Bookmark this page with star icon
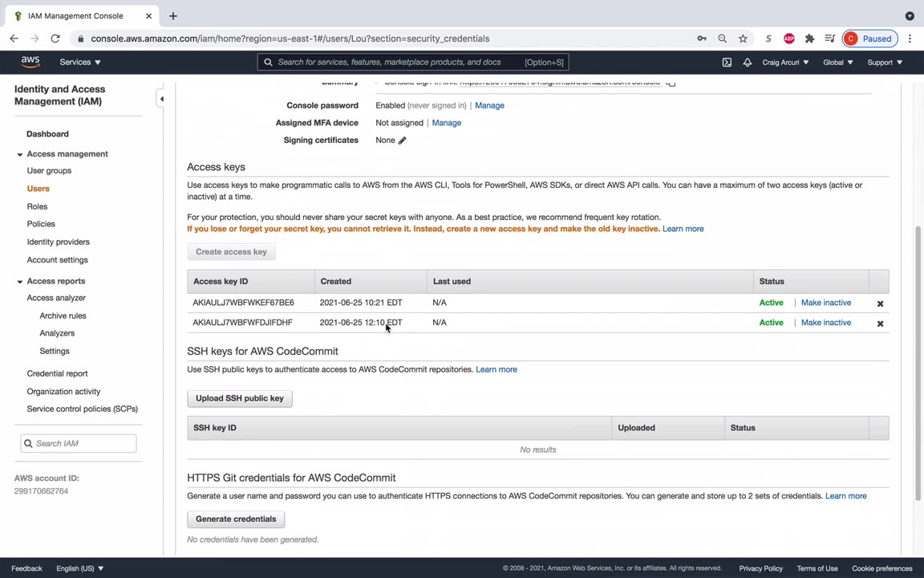 click(x=743, y=39)
